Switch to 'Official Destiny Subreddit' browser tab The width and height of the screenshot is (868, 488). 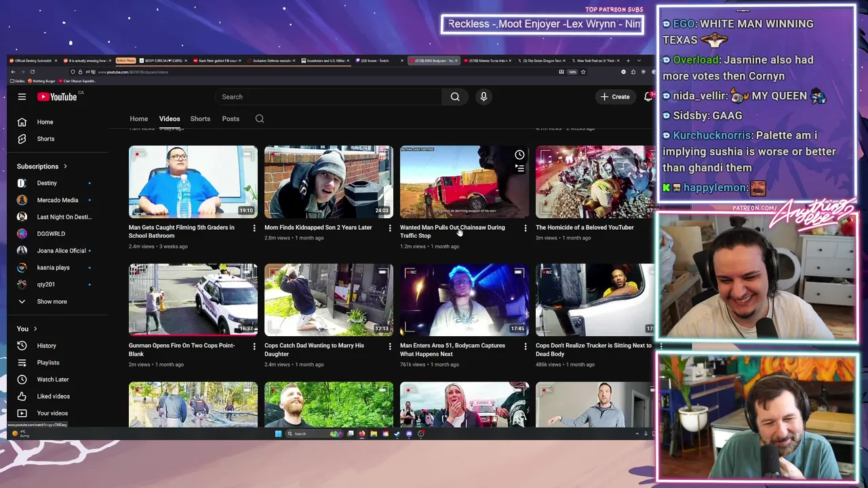[32, 60]
